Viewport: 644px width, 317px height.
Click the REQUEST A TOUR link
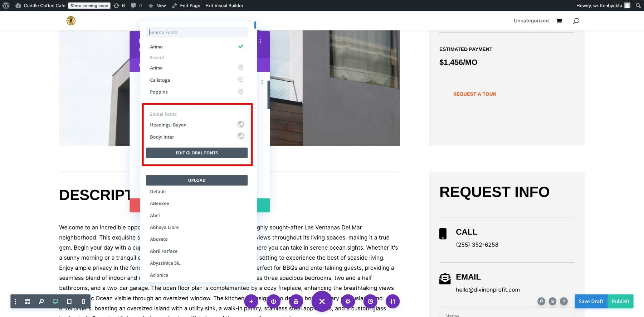474,94
